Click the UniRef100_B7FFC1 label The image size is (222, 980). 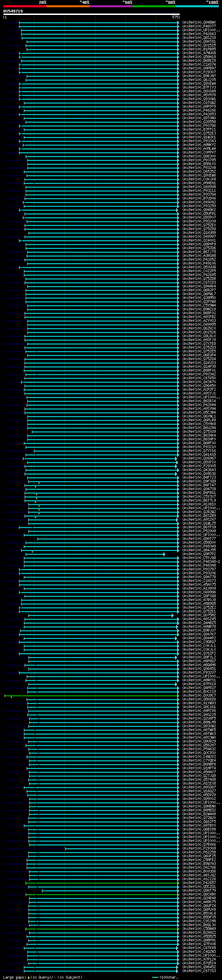[x=199, y=129]
